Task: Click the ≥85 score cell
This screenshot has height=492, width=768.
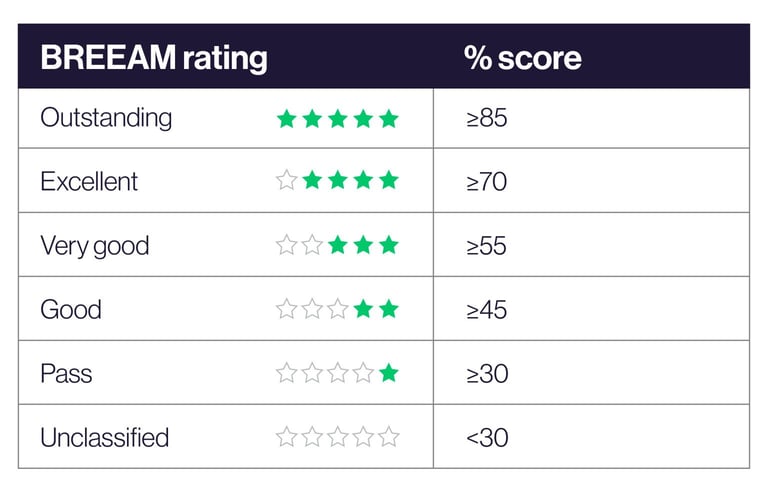Action: click(x=486, y=118)
